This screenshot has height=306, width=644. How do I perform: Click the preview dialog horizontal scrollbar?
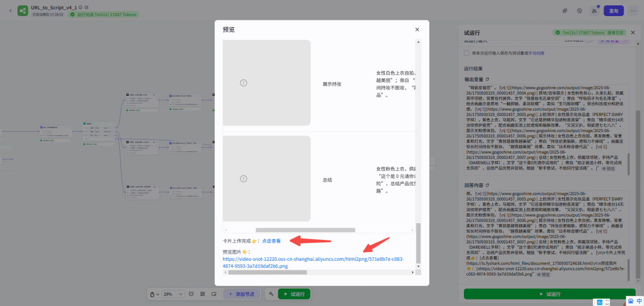coord(305,230)
